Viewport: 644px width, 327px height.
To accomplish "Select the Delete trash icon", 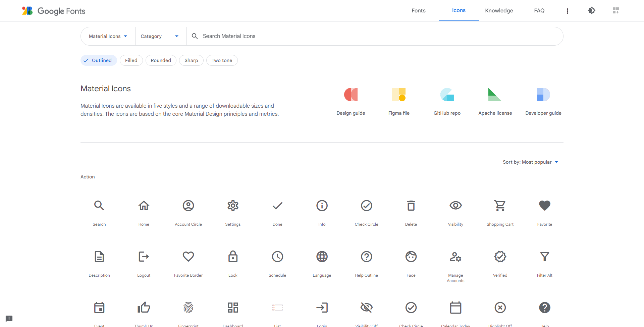I will [411, 205].
